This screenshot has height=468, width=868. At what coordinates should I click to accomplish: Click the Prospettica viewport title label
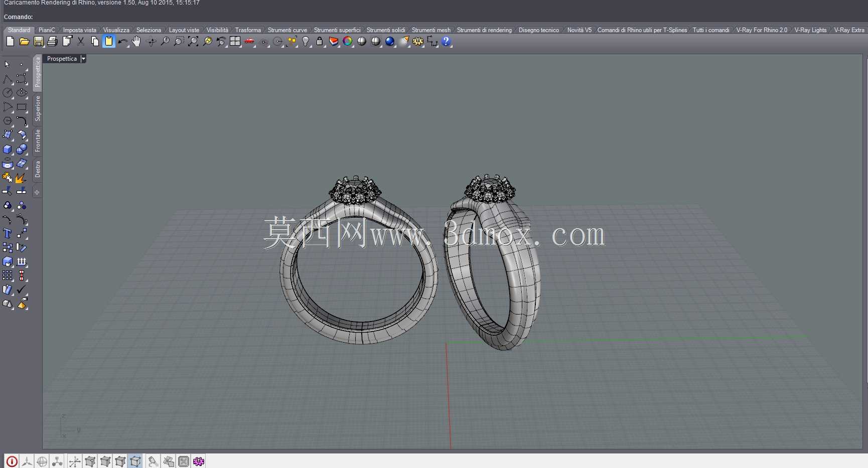62,59
